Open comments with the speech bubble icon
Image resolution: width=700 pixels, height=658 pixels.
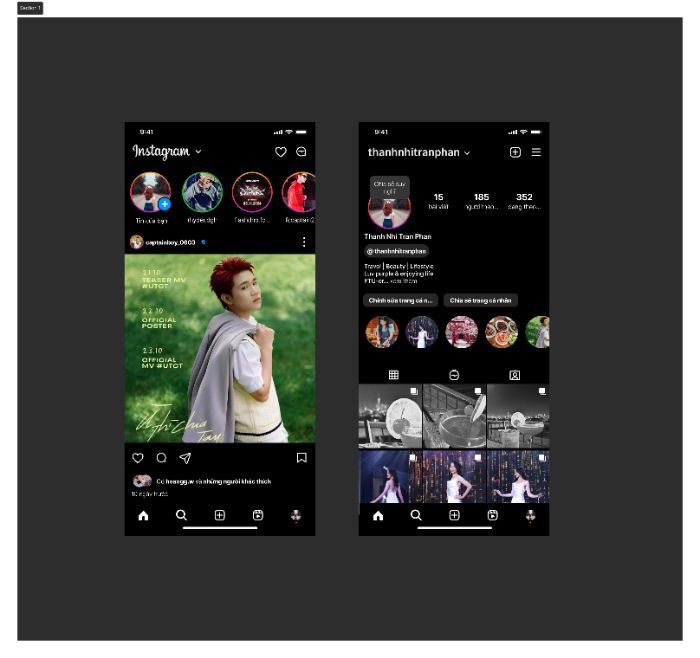tap(162, 458)
